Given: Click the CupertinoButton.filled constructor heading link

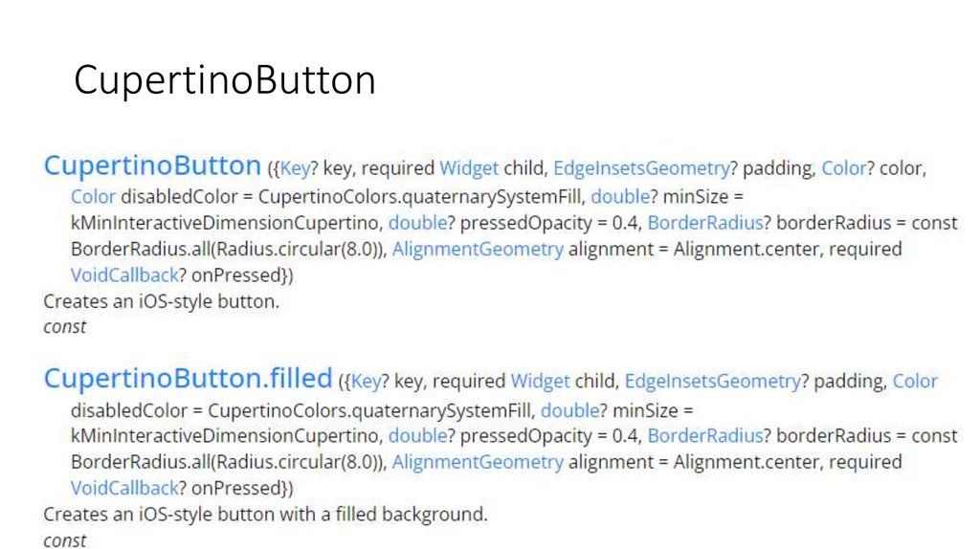Looking at the screenshot, I should coord(188,379).
